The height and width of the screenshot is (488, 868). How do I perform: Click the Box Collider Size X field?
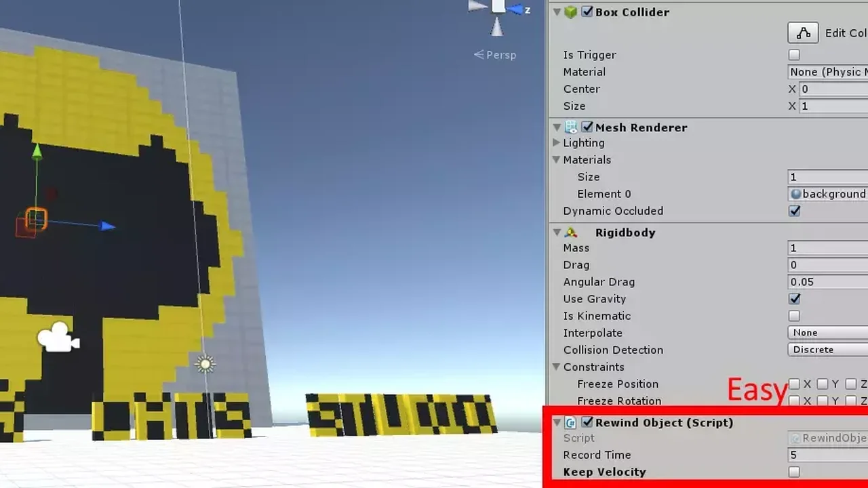pyautogui.click(x=834, y=106)
